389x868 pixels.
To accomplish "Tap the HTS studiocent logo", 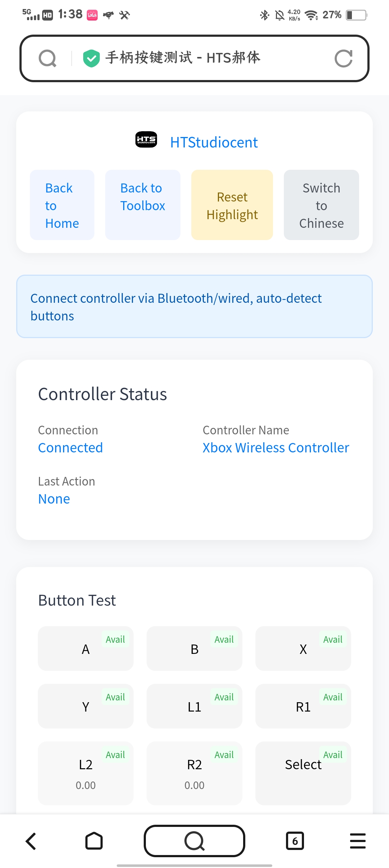I will [146, 139].
